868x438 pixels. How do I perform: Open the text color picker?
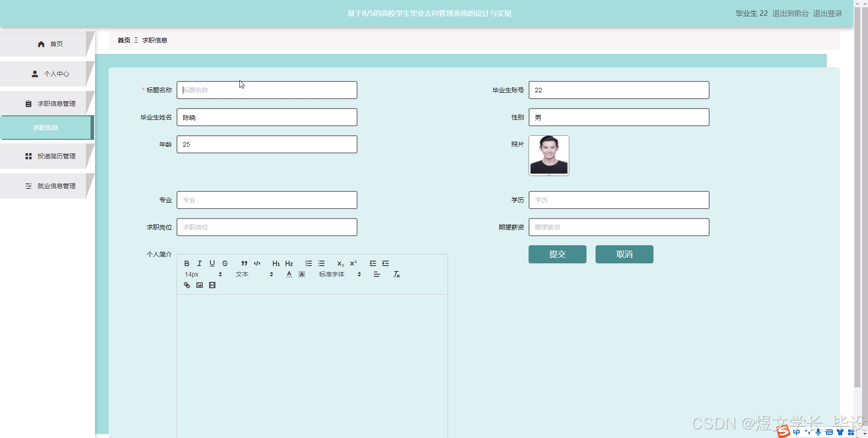coord(288,274)
